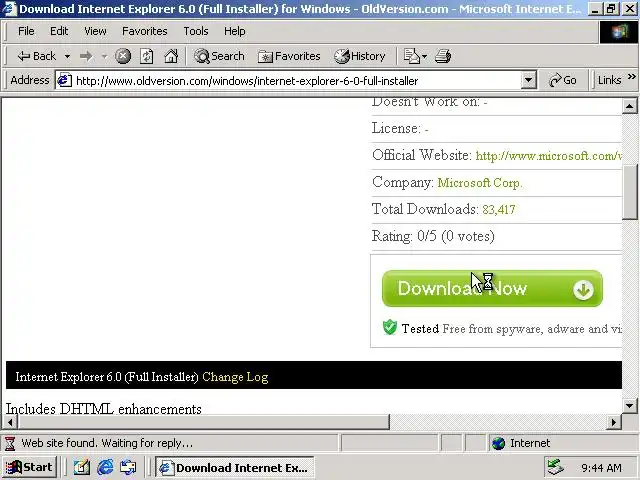
Task: Click the vertical scrollbar thumb
Action: (x=629, y=192)
